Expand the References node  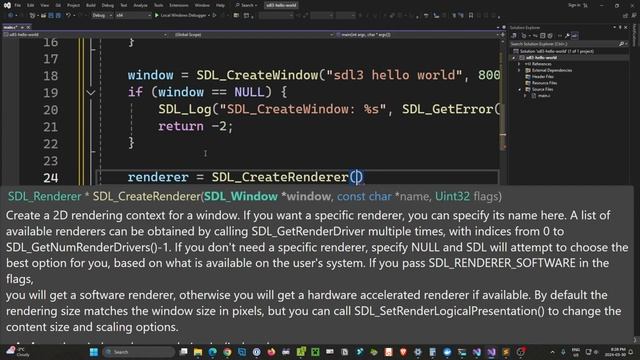click(x=520, y=64)
